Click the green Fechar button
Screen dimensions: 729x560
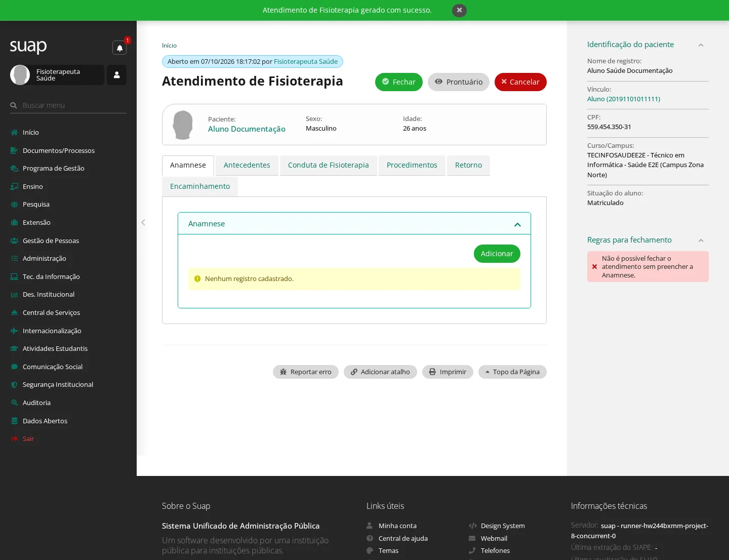click(x=399, y=82)
